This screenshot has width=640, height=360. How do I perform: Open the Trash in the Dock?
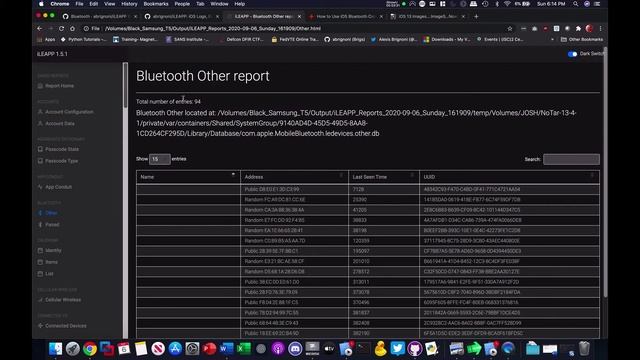coord(584,349)
